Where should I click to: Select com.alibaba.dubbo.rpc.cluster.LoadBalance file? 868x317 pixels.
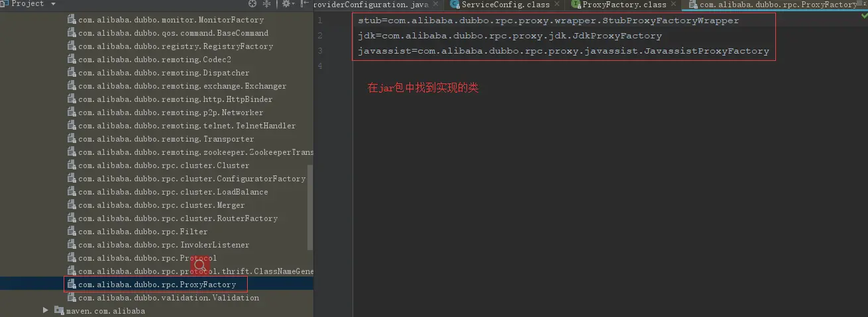coord(168,192)
